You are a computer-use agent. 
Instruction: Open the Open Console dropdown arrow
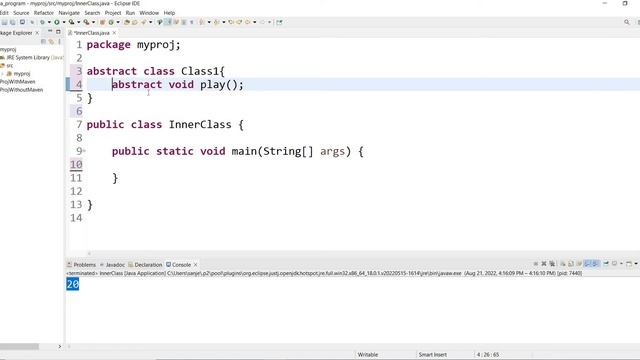coord(636,264)
